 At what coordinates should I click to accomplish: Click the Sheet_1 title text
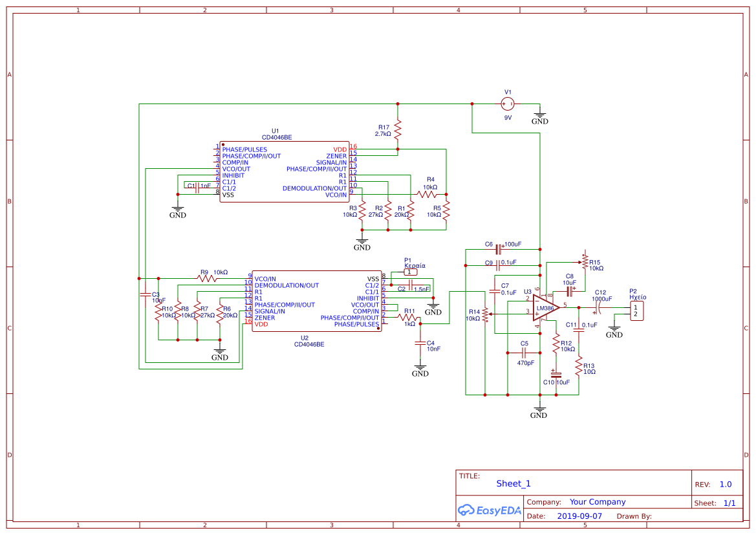point(513,483)
